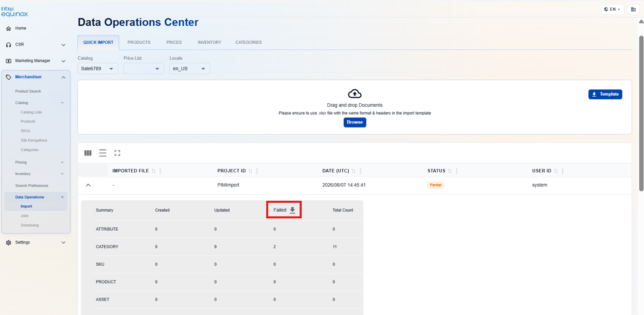This screenshot has height=315, width=644.
Task: Open the Price List dropdown
Action: (x=144, y=69)
